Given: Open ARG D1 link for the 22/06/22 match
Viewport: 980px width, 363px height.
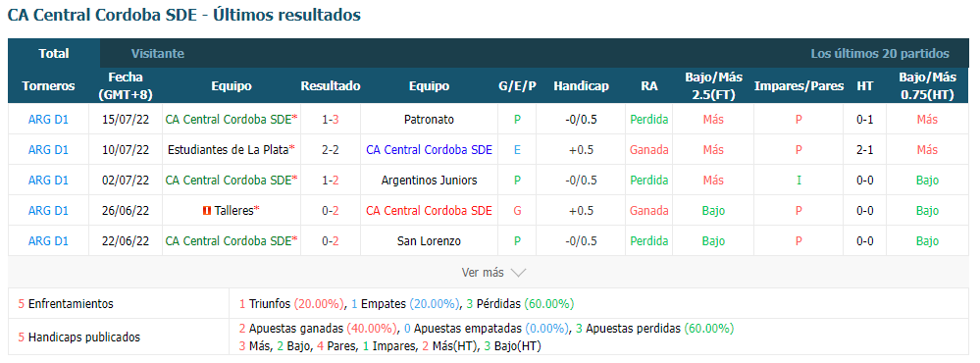Looking at the screenshot, I should coord(48,241).
